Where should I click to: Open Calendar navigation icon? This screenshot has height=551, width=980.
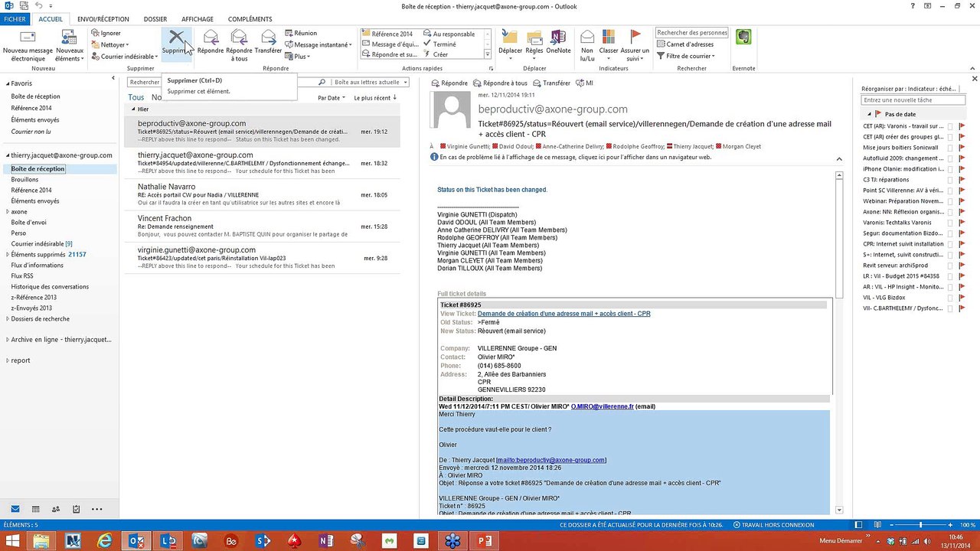click(x=35, y=509)
